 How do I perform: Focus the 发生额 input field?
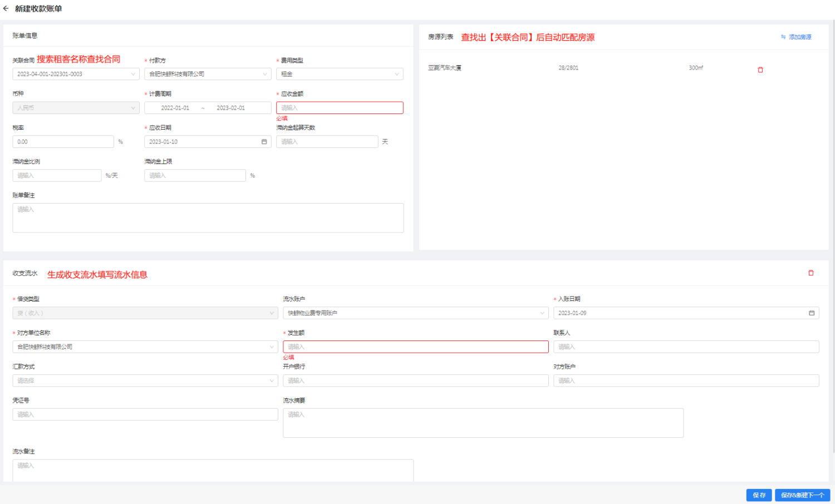pos(416,347)
